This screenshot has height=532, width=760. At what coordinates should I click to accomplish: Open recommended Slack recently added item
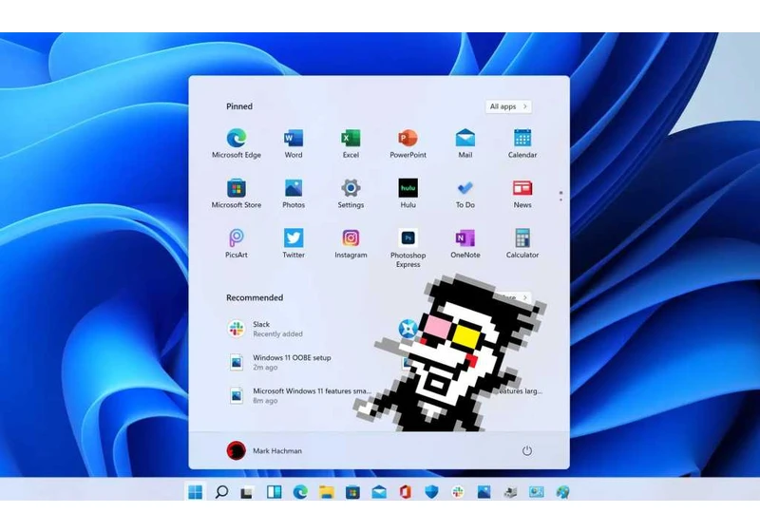(266, 329)
